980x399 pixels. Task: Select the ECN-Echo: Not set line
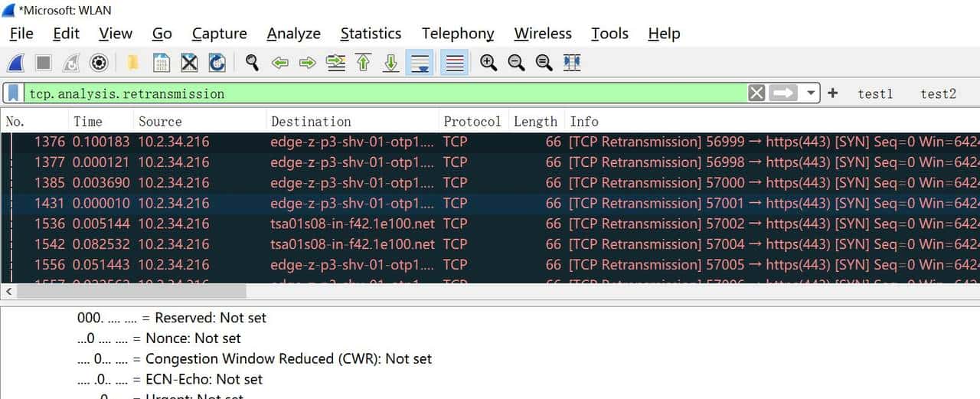point(169,379)
